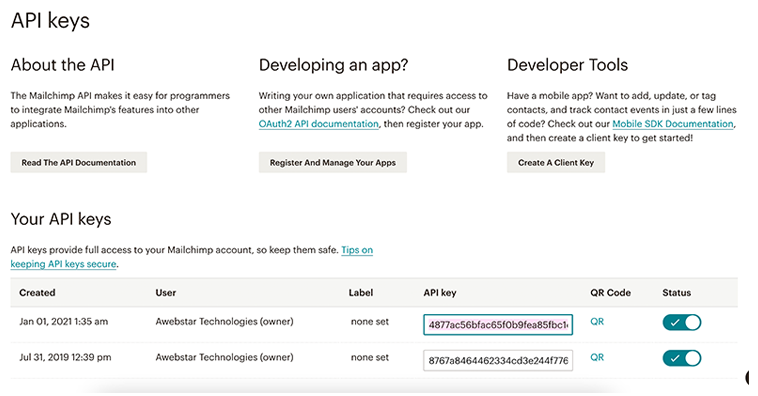
Task: Open QR code for Jan 01, 2021 key
Action: (x=597, y=322)
